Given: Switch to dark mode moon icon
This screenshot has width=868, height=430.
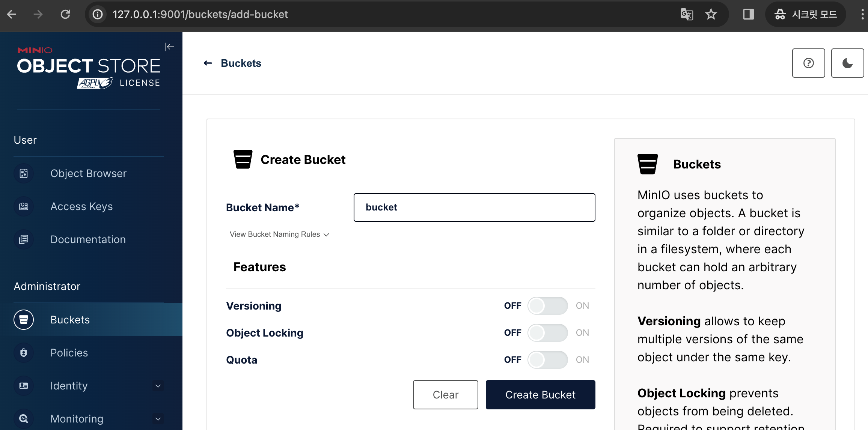Looking at the screenshot, I should pyautogui.click(x=847, y=63).
